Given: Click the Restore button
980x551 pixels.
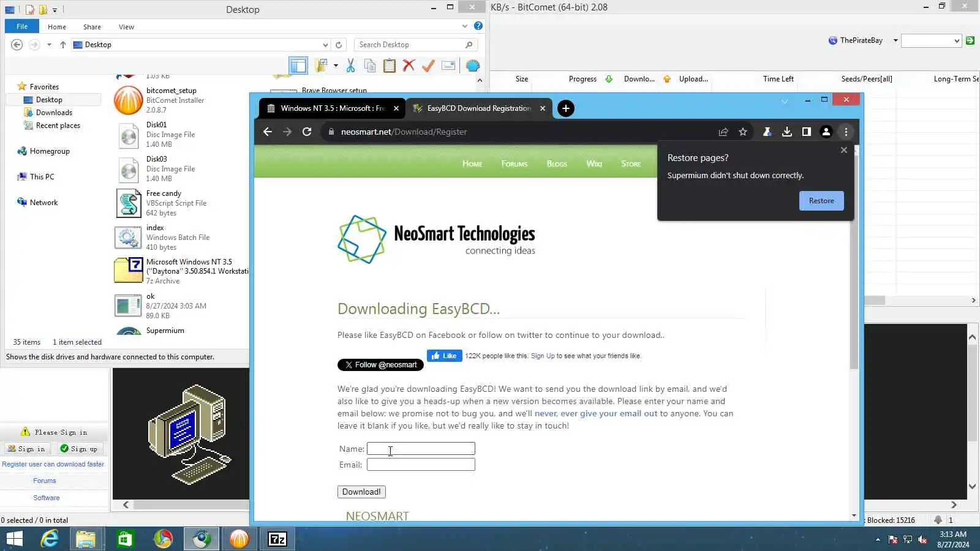Looking at the screenshot, I should point(821,201).
